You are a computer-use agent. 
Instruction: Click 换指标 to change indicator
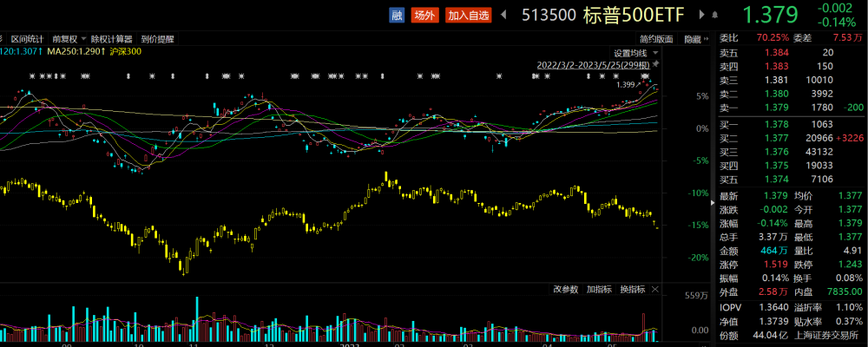tap(632, 290)
